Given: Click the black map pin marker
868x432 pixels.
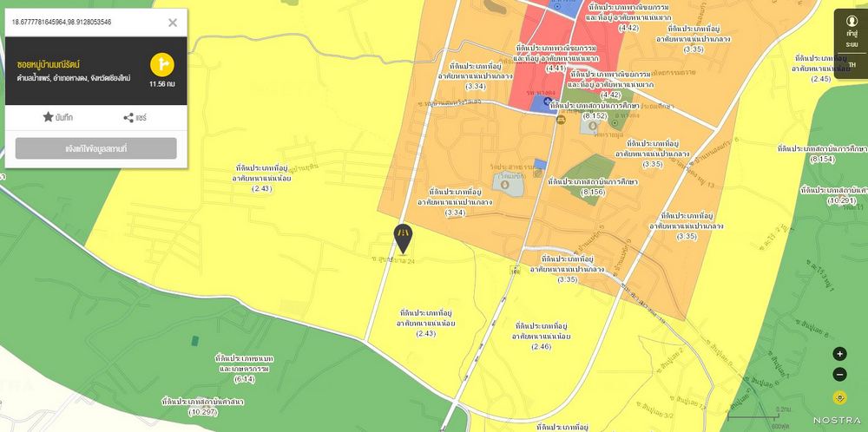Looking at the screenshot, I should [x=402, y=234].
